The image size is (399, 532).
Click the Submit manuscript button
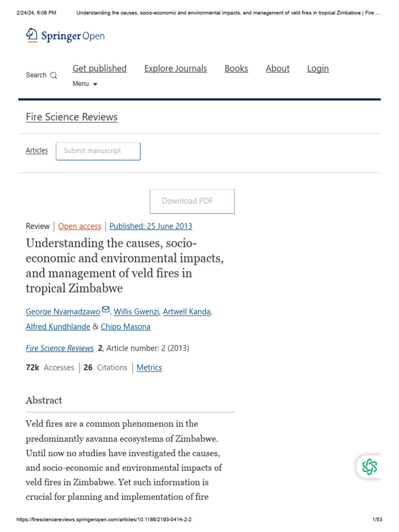coord(98,151)
